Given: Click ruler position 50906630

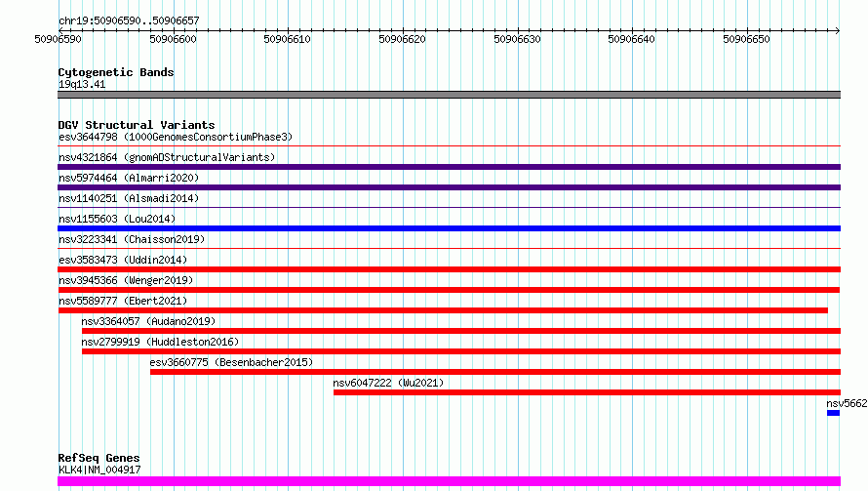Looking at the screenshot, I should (517, 39).
